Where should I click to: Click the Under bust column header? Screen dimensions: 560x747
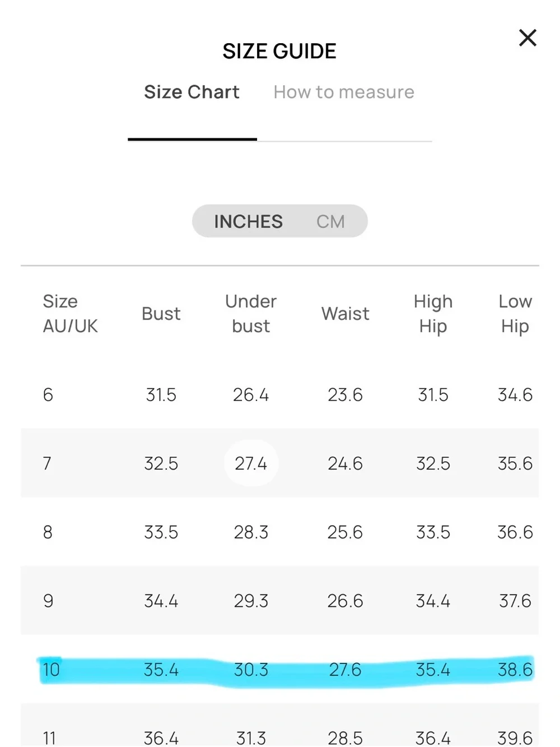251,314
